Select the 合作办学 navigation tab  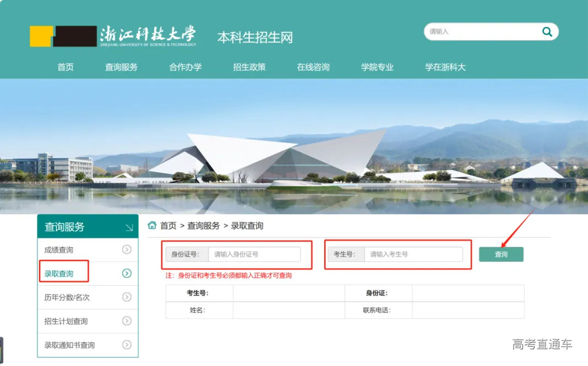point(185,67)
